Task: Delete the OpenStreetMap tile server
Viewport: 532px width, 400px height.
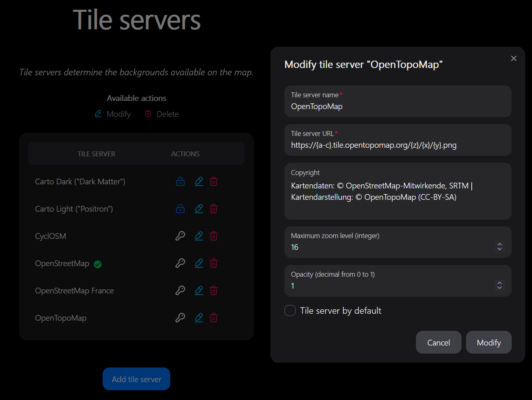Action: click(213, 263)
